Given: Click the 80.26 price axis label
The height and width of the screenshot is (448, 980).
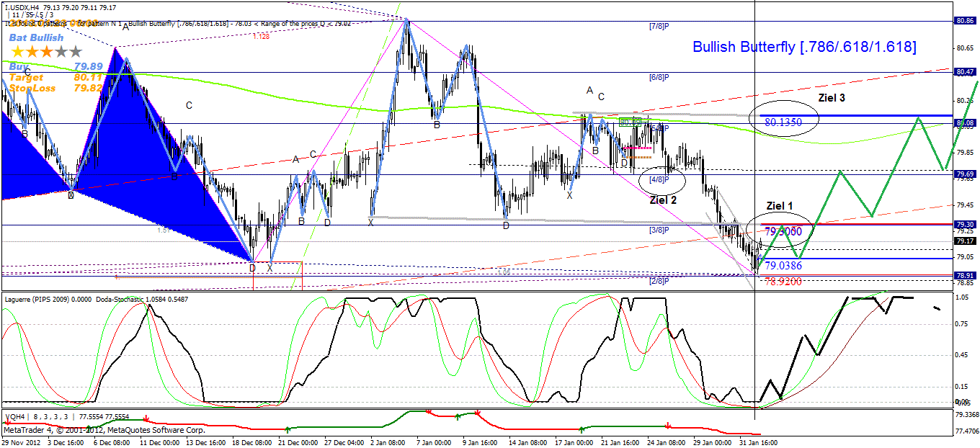Looking at the screenshot, I should tap(966, 100).
